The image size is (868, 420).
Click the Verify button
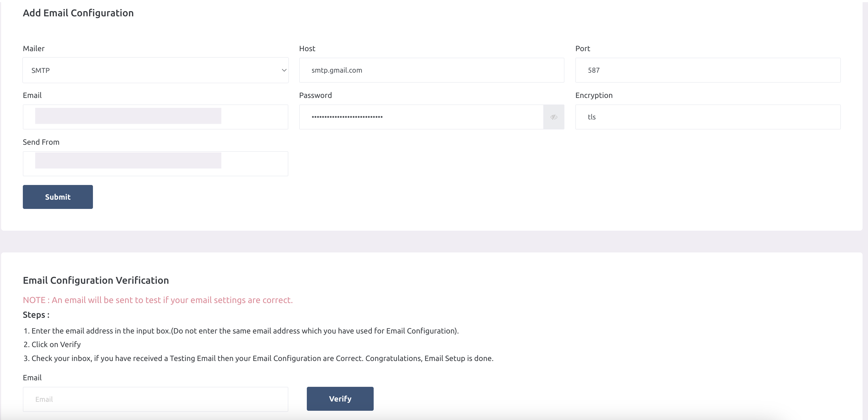(340, 399)
